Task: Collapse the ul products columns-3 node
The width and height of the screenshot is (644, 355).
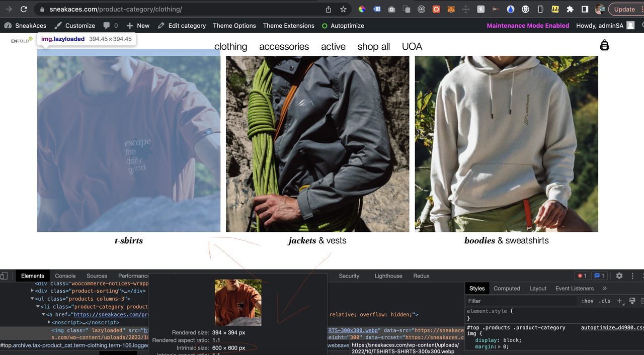Action: click(x=33, y=299)
